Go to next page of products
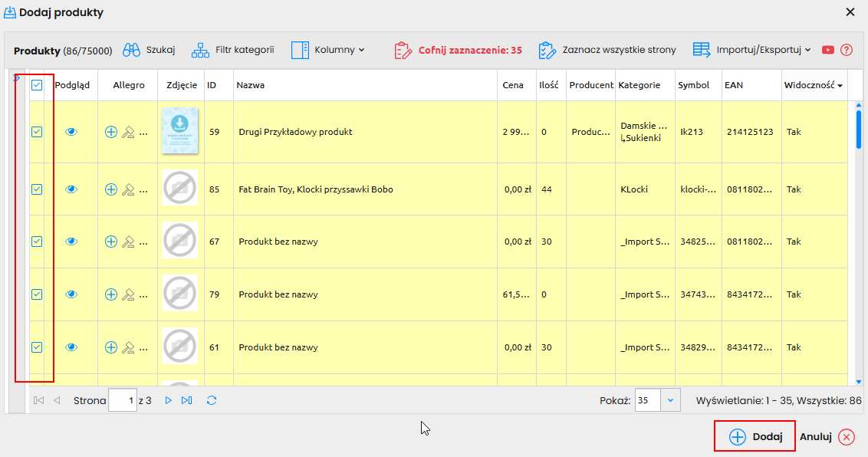The height and width of the screenshot is (457, 868). (x=169, y=400)
